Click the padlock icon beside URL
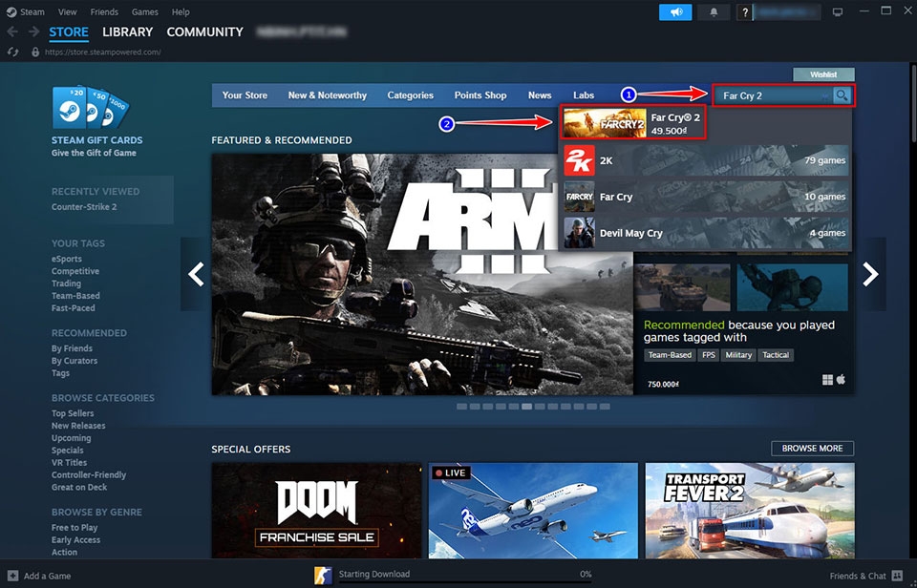The image size is (917, 588). click(35, 52)
